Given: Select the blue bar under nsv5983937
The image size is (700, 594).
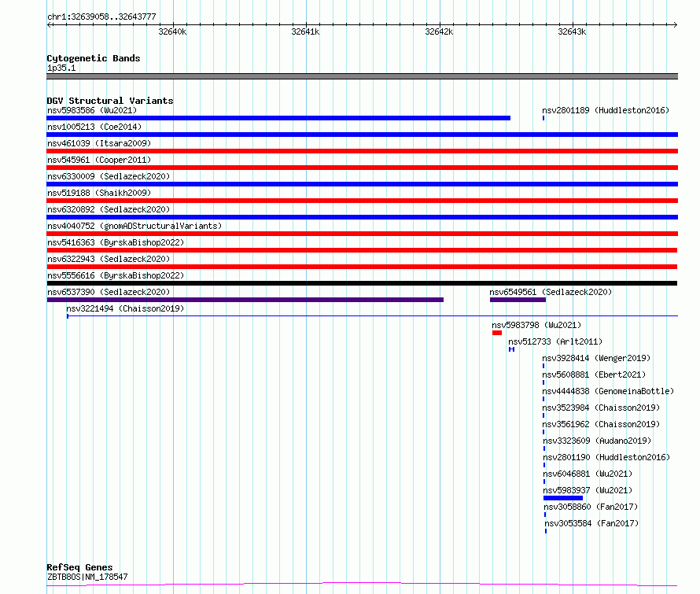Looking at the screenshot, I should click(563, 499).
